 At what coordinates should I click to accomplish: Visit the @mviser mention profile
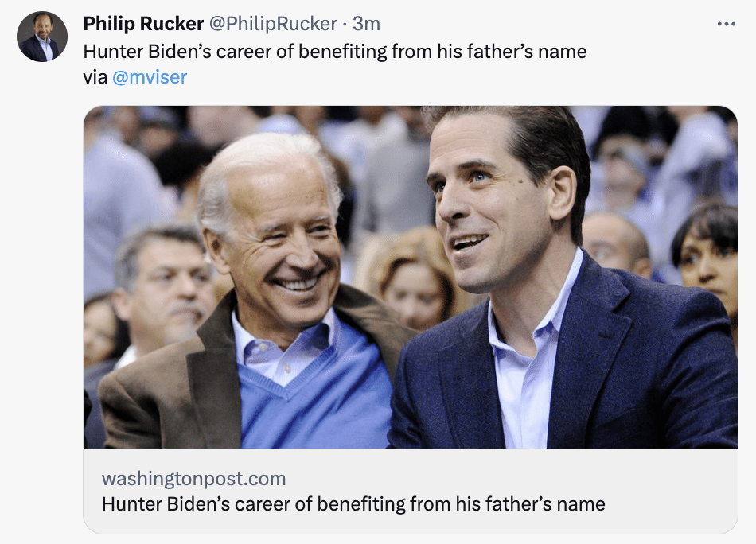150,77
